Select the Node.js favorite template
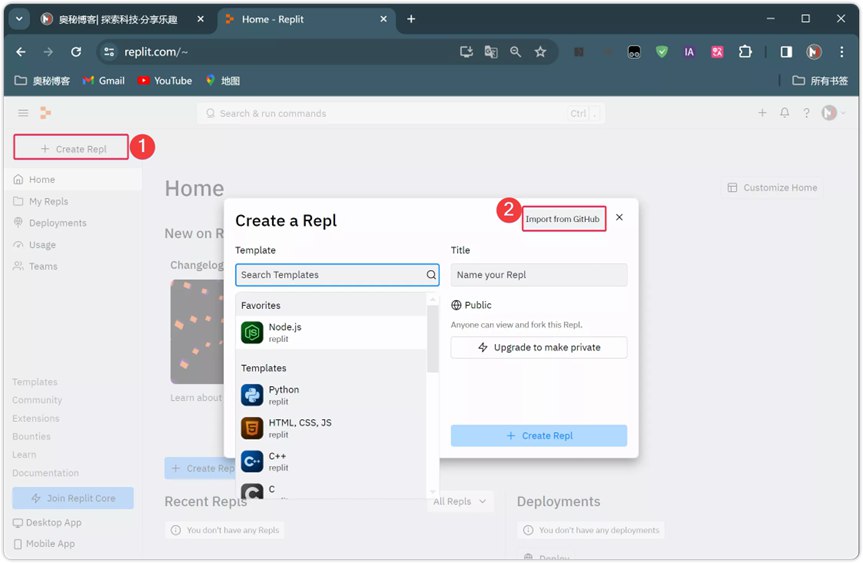The width and height of the screenshot is (863, 563). [332, 332]
